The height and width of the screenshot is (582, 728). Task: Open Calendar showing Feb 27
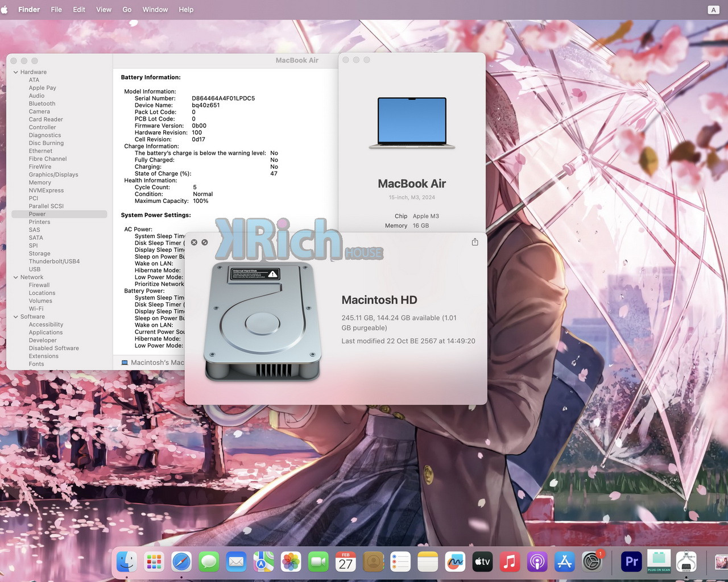pos(346,562)
